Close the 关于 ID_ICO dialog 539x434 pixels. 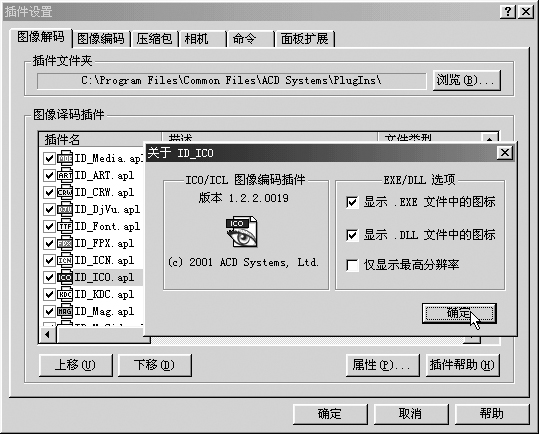coord(505,153)
